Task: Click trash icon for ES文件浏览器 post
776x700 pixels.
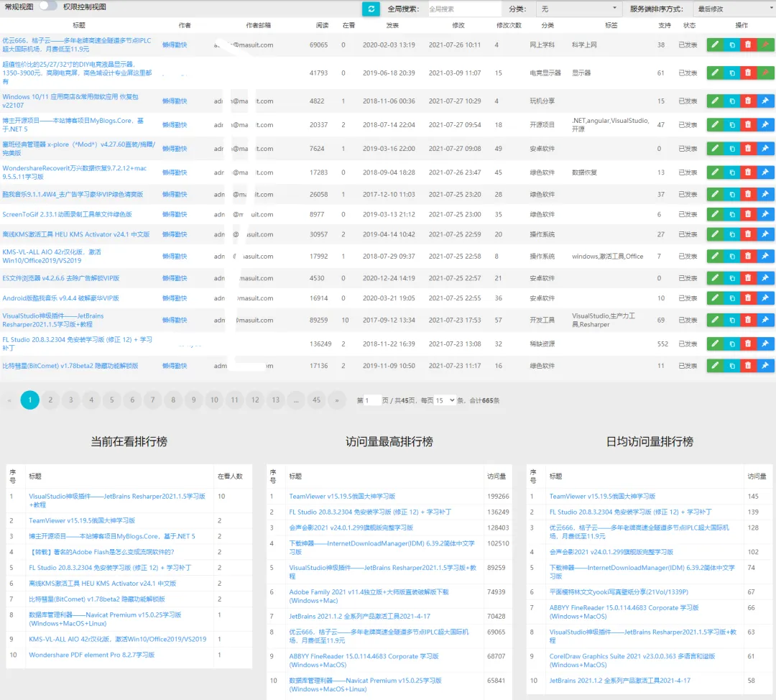Action: (748, 278)
